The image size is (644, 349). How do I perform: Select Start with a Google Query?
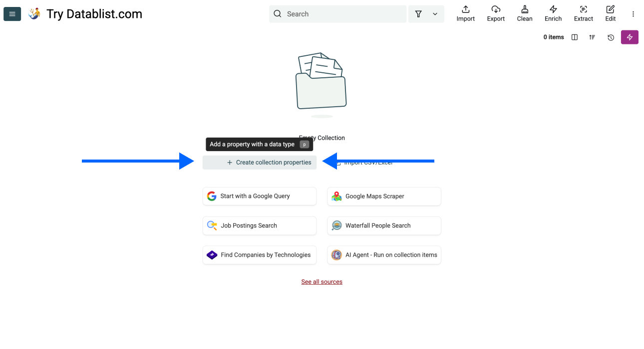pyautogui.click(x=260, y=196)
